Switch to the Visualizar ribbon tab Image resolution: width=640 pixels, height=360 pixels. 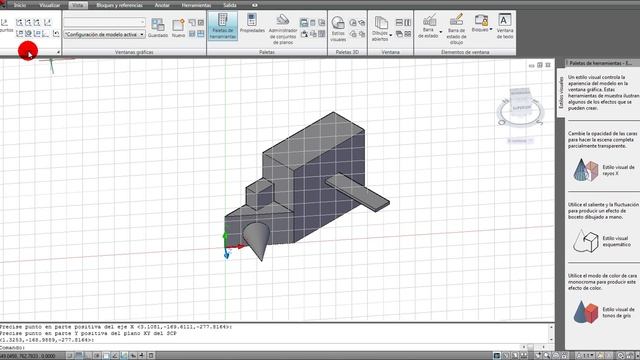point(49,5)
